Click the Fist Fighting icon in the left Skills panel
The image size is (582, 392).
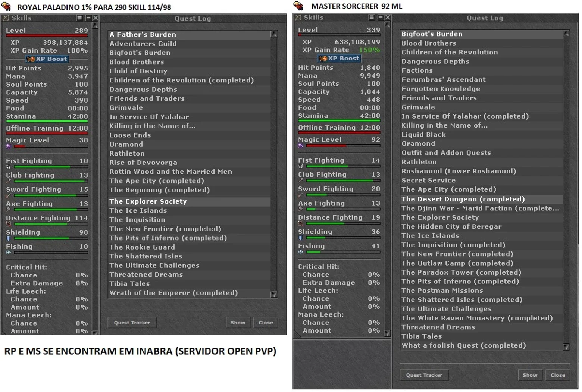point(9,167)
